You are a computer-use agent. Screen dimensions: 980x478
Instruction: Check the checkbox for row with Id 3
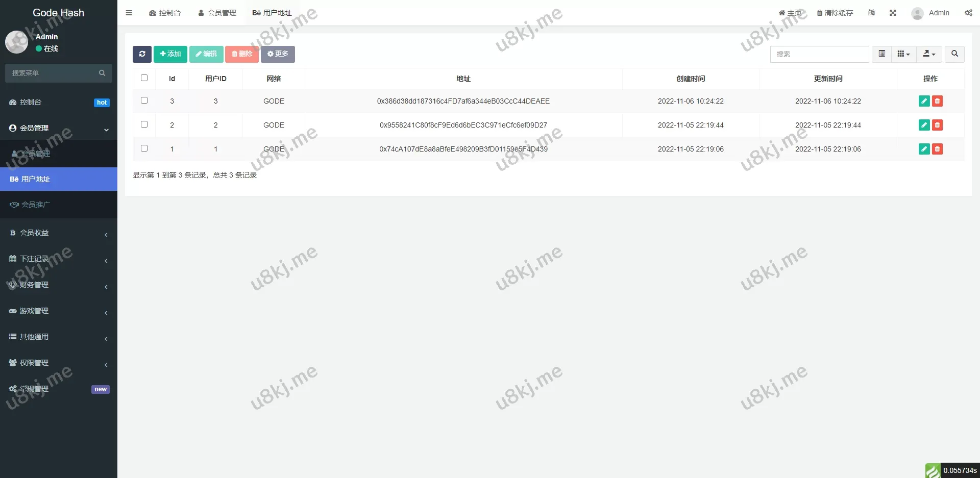click(x=144, y=100)
